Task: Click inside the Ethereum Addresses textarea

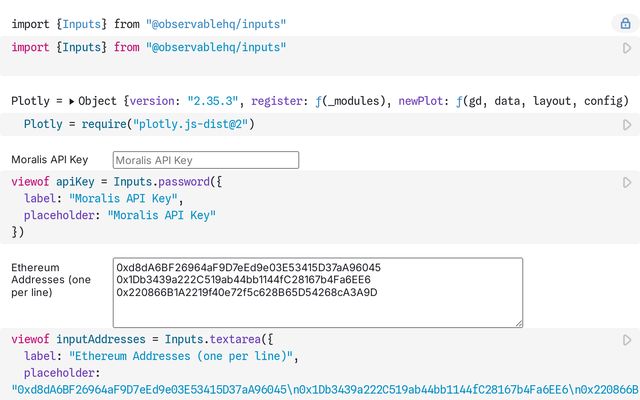Action: tap(318, 293)
